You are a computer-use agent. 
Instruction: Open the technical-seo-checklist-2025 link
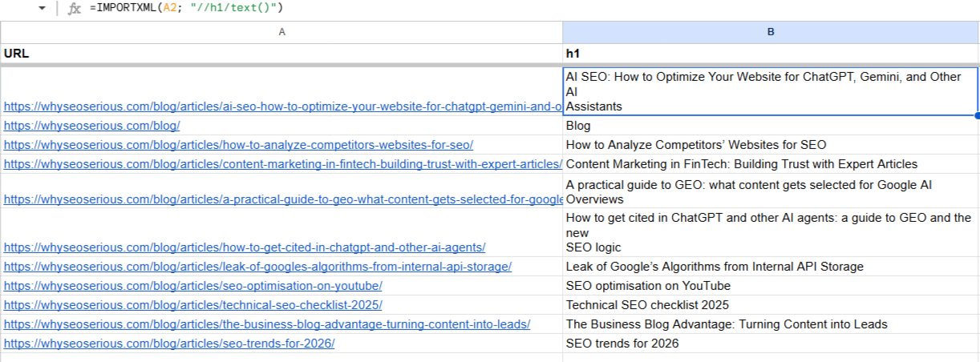pyautogui.click(x=192, y=305)
